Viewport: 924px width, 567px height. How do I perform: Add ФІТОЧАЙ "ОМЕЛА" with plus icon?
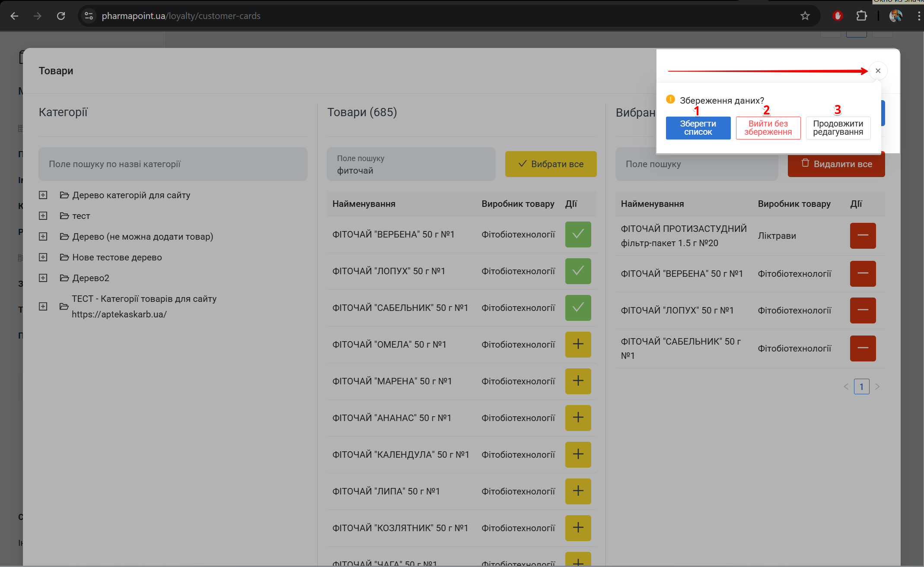[x=578, y=344]
